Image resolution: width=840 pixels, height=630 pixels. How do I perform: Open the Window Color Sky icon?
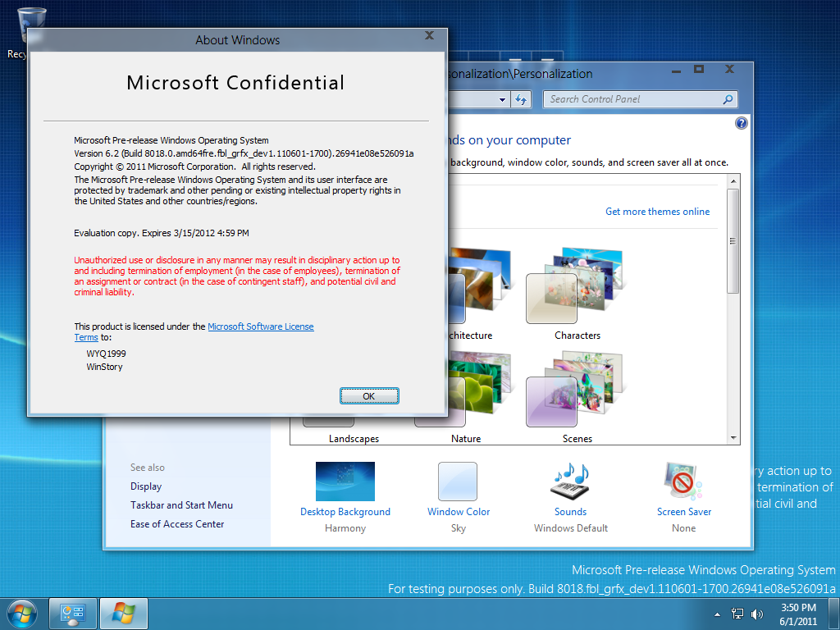click(x=458, y=482)
